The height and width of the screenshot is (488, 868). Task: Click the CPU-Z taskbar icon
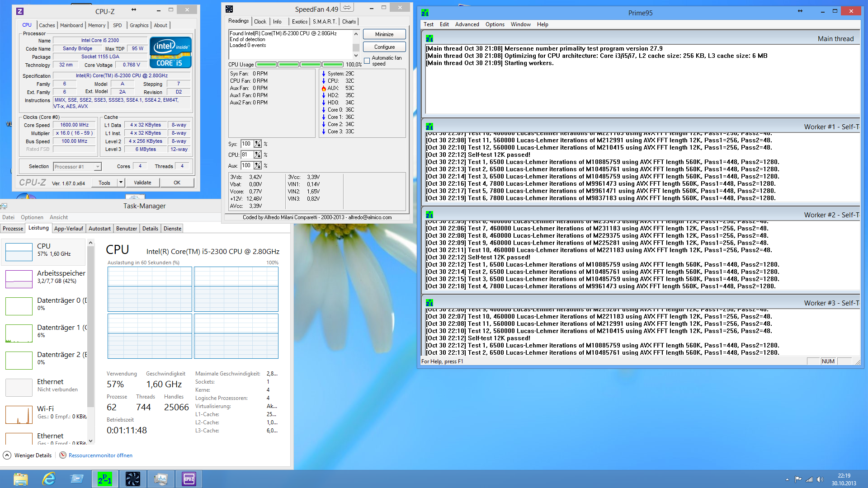click(x=189, y=479)
